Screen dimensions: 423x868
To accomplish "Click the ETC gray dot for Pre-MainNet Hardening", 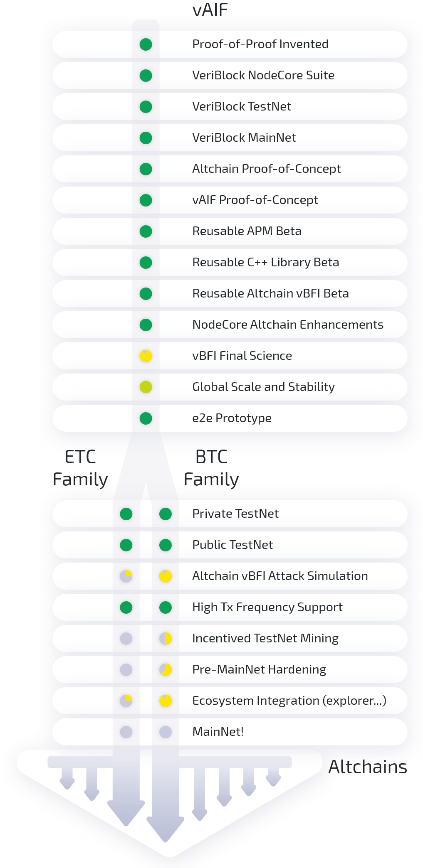I will coord(126,670).
